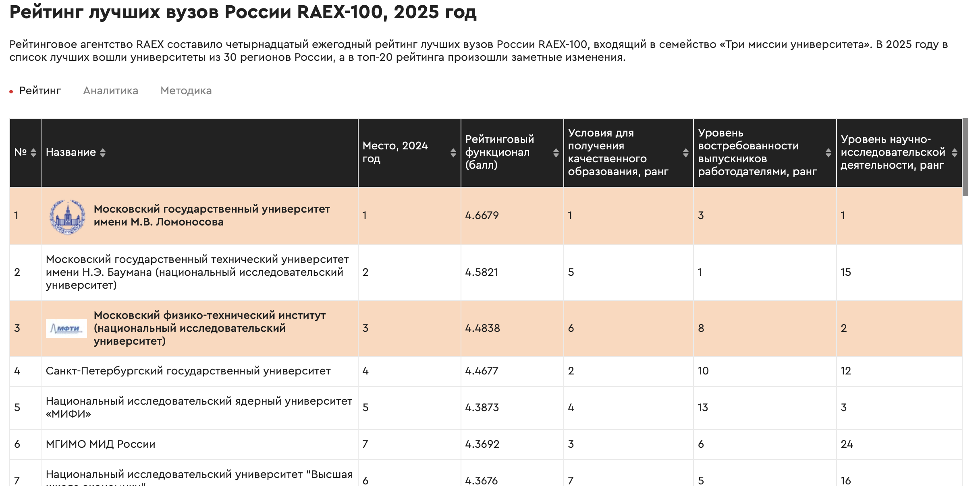Click score value 4.3692
980x486 pixels.
(x=482, y=444)
